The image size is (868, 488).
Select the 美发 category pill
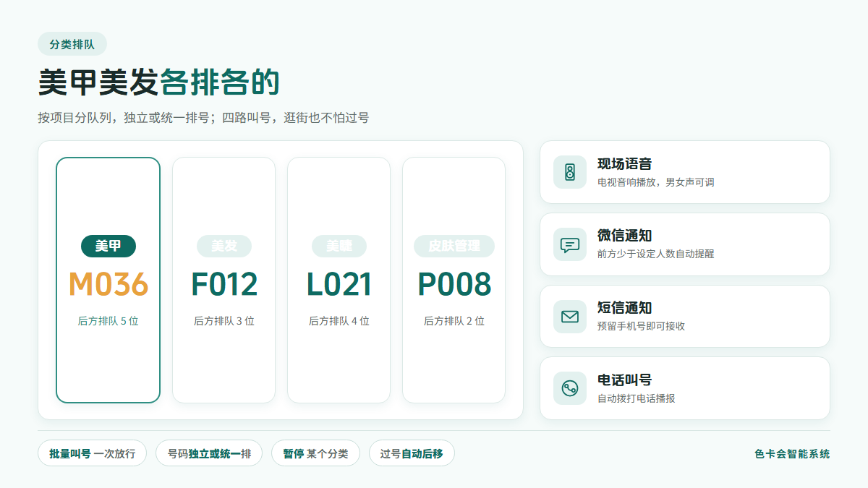224,246
